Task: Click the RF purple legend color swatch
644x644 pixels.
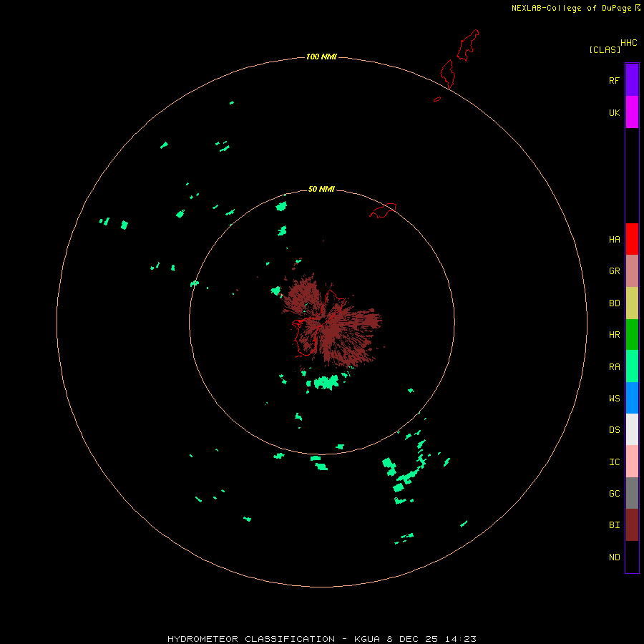Action: pos(632,79)
